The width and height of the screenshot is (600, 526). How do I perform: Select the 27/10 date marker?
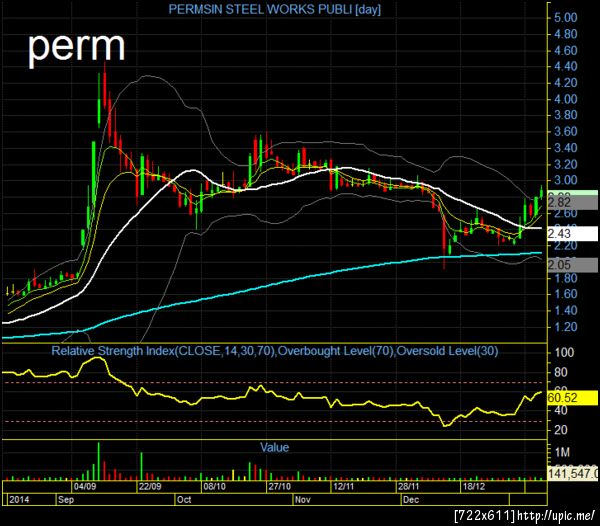pyautogui.click(x=279, y=487)
